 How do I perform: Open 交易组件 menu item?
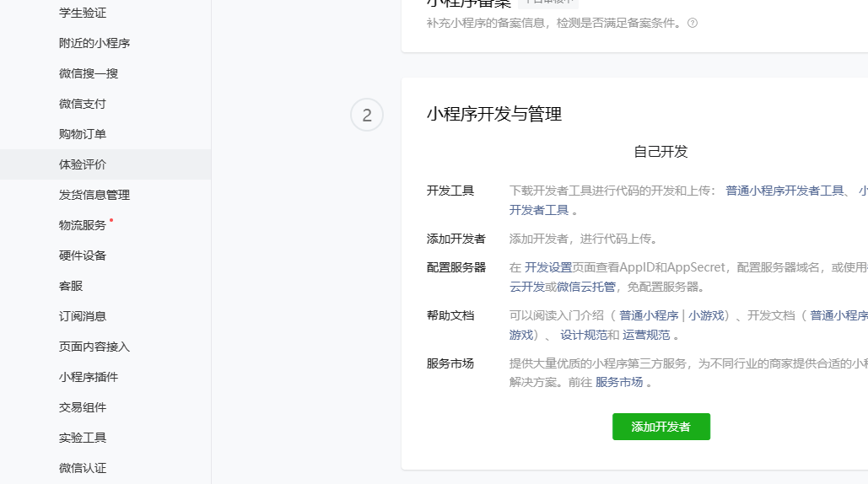(83, 408)
